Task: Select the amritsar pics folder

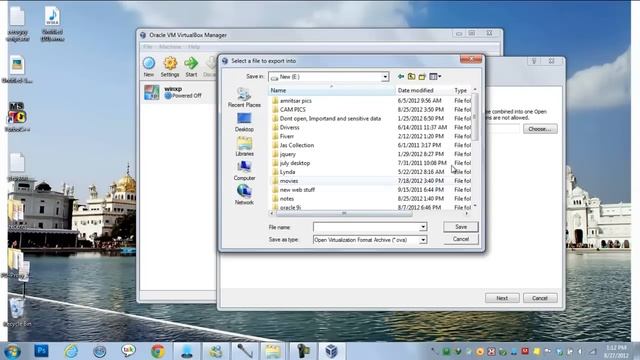Action: [296, 101]
